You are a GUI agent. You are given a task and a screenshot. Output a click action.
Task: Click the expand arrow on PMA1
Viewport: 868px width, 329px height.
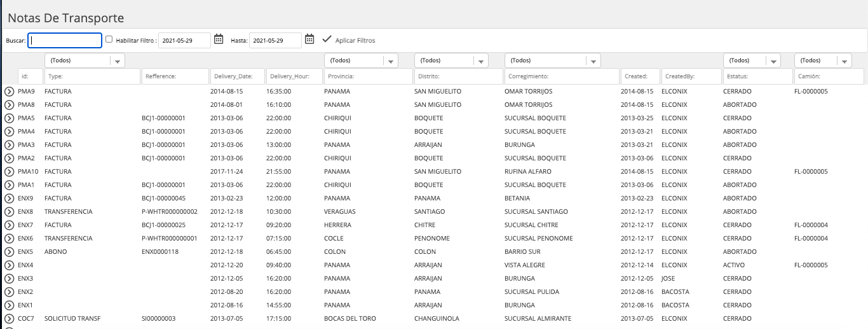pos(9,185)
